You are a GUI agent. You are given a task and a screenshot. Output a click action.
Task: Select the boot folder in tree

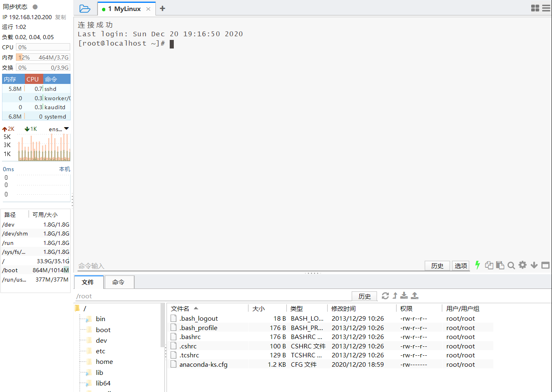[103, 330]
